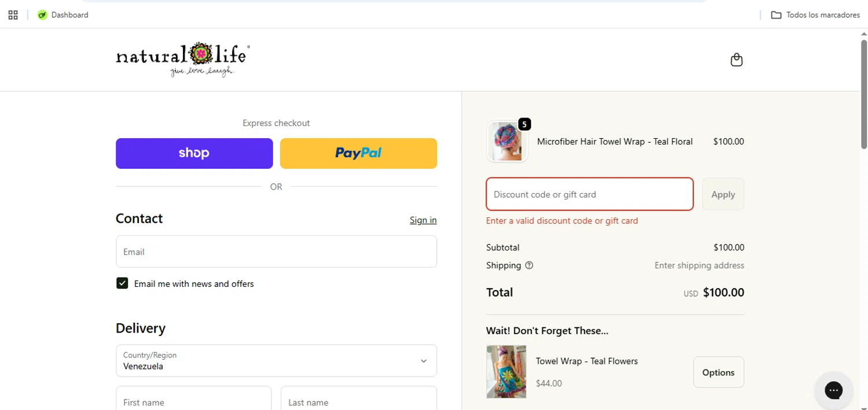This screenshot has height=410, width=868.
Task: Apply the discount code
Action: (x=723, y=194)
